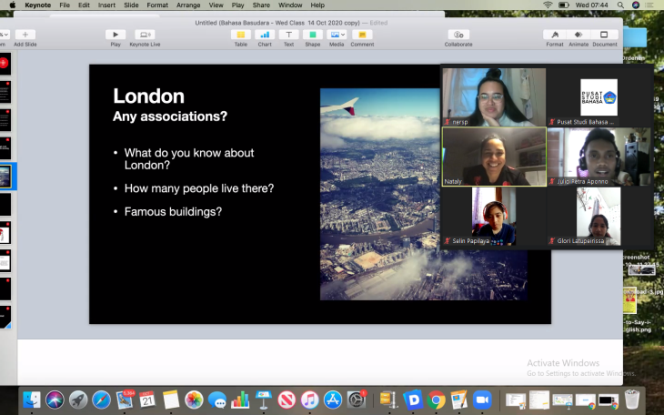This screenshot has height=415, width=664.
Task: Click Selin Paplaya's video tile
Action: point(494,216)
